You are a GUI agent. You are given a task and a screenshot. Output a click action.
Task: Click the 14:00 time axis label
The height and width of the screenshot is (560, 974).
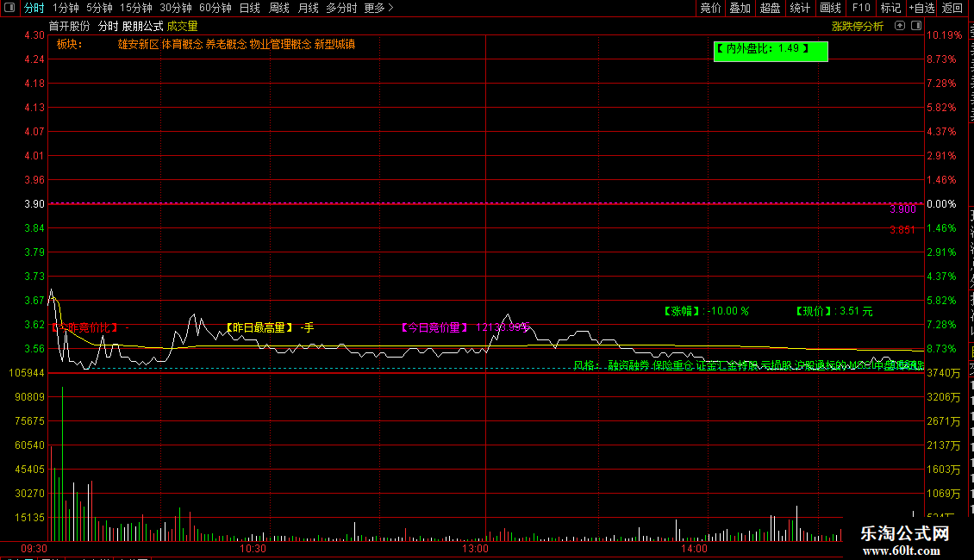click(x=694, y=549)
